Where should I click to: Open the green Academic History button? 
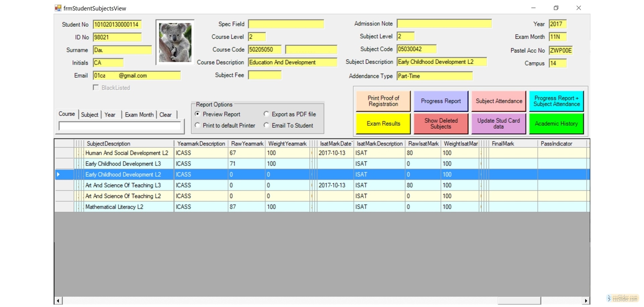[556, 124]
